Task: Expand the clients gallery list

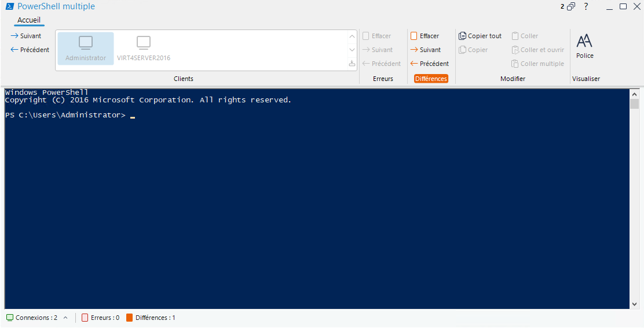Action: pyautogui.click(x=352, y=64)
